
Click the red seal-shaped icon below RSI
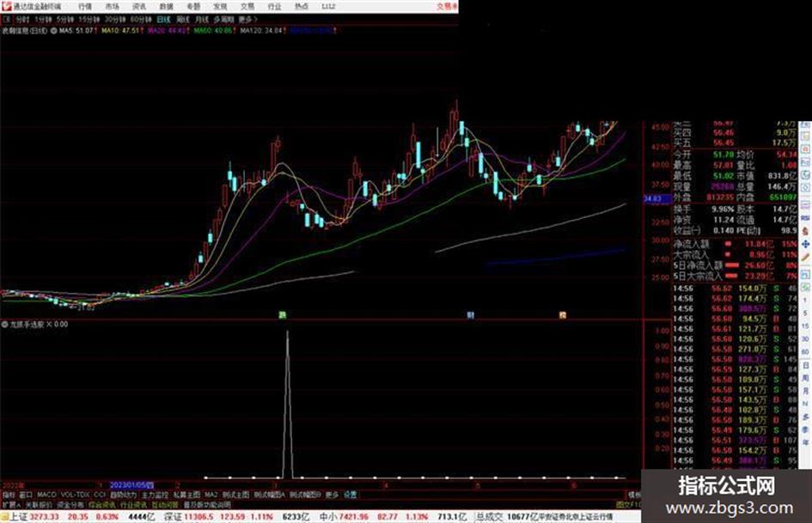(x=805, y=231)
